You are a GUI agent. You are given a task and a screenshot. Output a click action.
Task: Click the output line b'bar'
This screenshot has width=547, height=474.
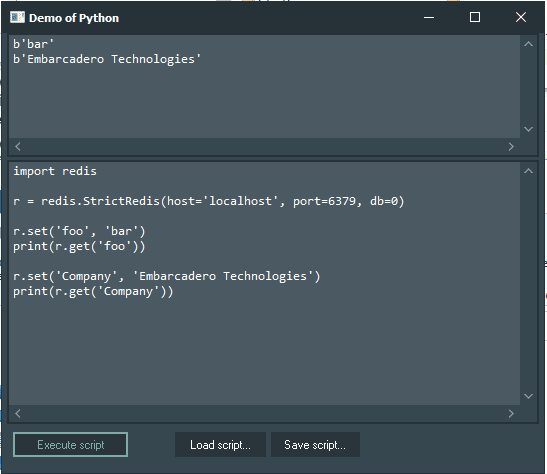click(33, 44)
